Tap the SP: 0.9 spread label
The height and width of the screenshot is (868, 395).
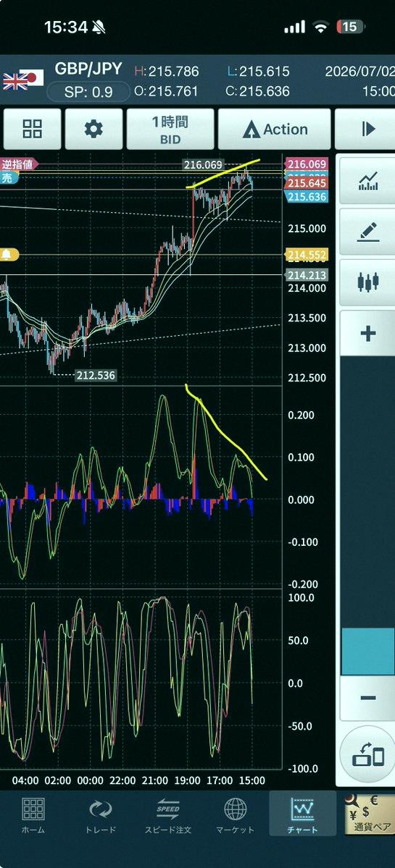point(88,92)
